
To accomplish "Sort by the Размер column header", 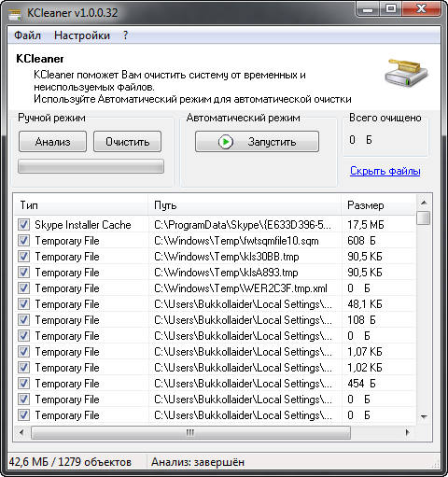I will (378, 205).
